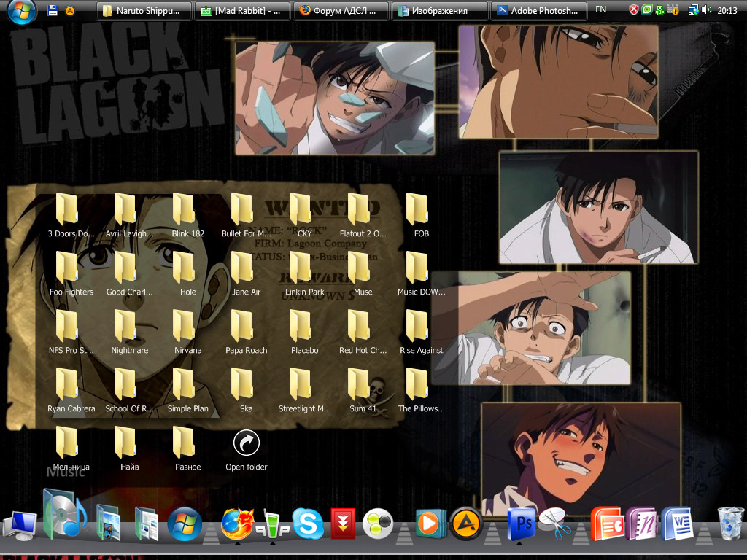Switch to Naruto Shippu taskbar window

point(144,11)
